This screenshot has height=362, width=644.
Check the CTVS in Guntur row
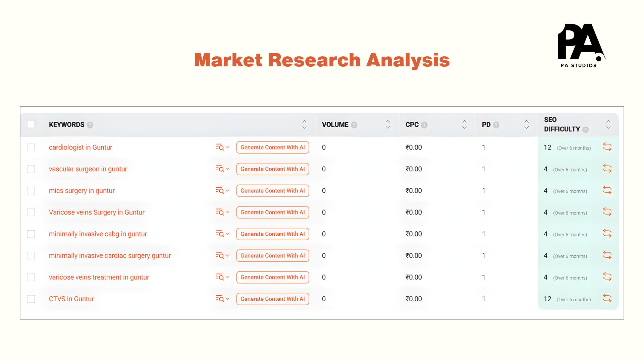tap(31, 298)
